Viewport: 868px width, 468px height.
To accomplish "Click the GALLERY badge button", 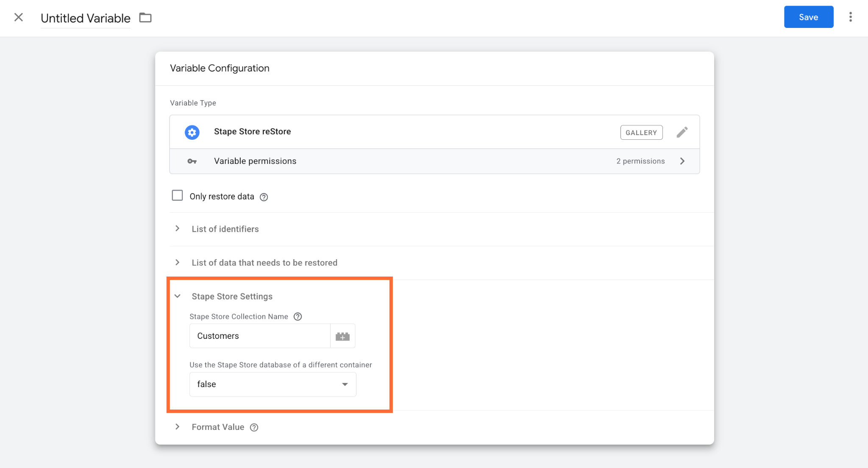I will (641, 133).
